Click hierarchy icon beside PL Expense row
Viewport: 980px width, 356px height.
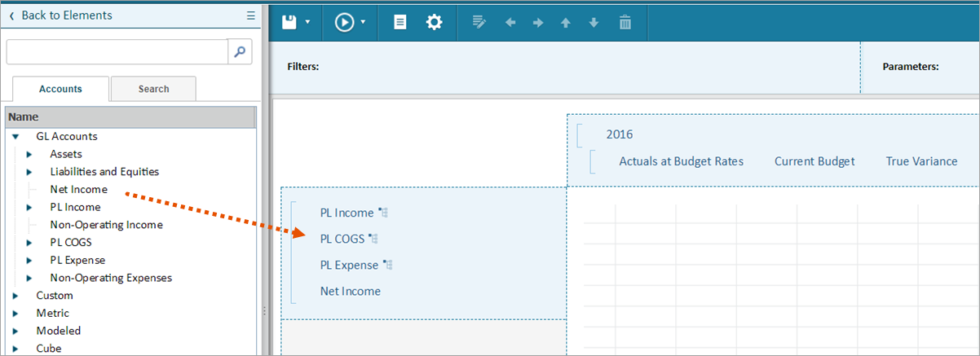(388, 265)
